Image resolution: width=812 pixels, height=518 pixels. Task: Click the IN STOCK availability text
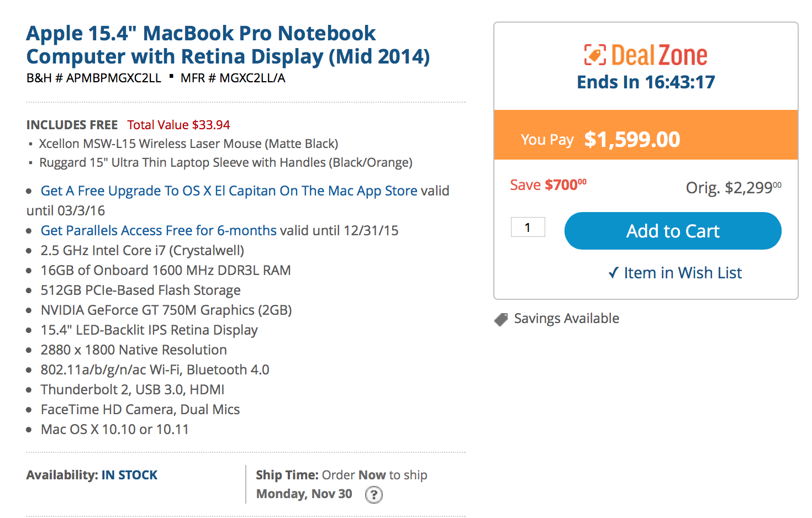[129, 475]
